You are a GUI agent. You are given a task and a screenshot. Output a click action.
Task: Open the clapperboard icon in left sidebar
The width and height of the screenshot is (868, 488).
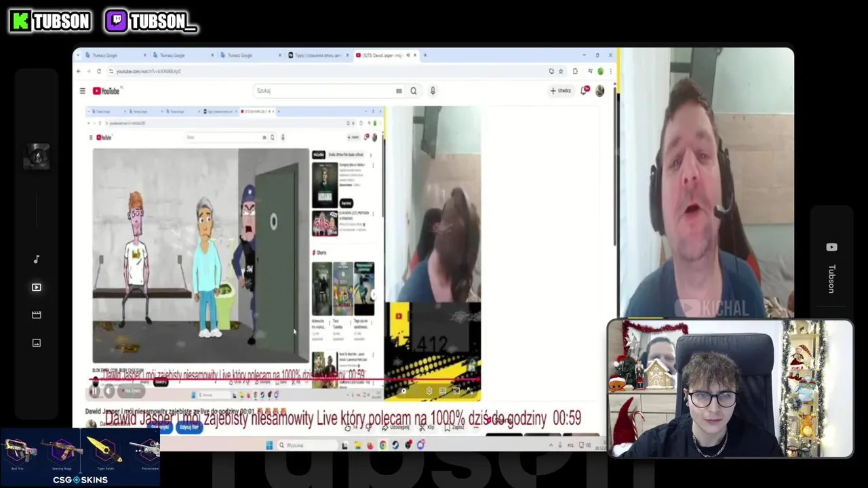(37, 315)
